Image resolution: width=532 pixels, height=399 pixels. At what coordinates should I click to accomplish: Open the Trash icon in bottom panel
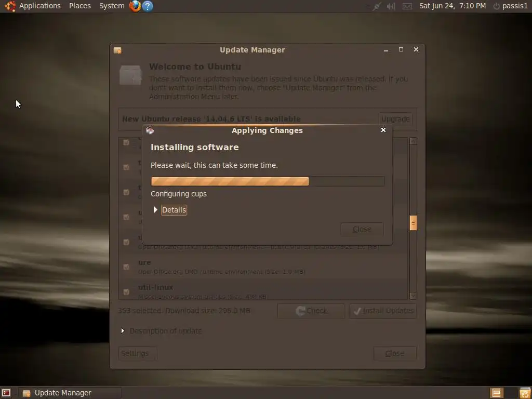click(525, 393)
